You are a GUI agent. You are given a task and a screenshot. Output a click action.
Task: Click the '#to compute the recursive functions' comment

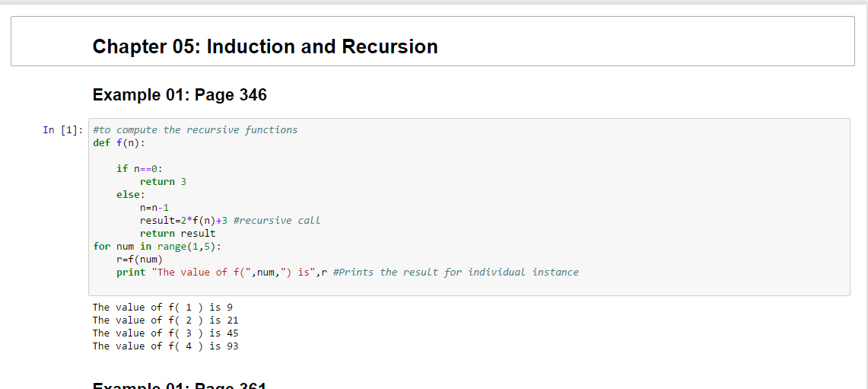(195, 130)
